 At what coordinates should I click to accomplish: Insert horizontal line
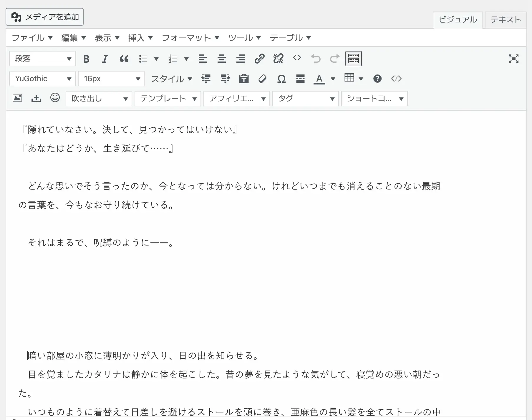coord(300,79)
